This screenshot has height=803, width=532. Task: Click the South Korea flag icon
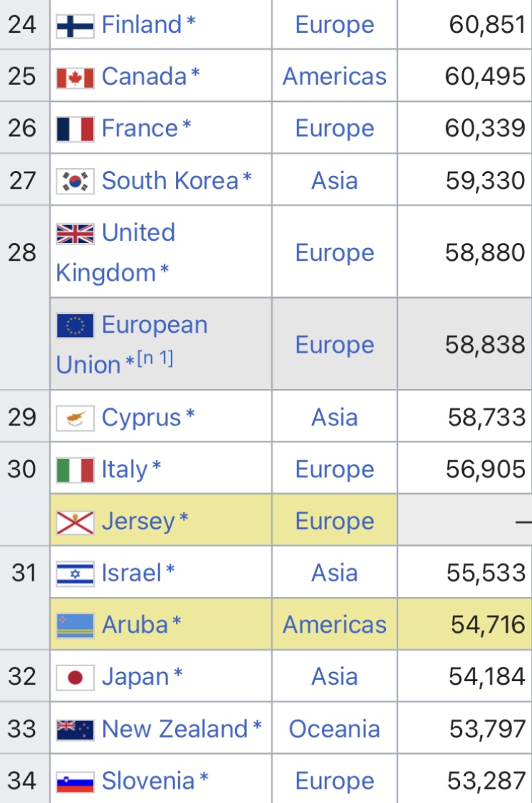(75, 182)
